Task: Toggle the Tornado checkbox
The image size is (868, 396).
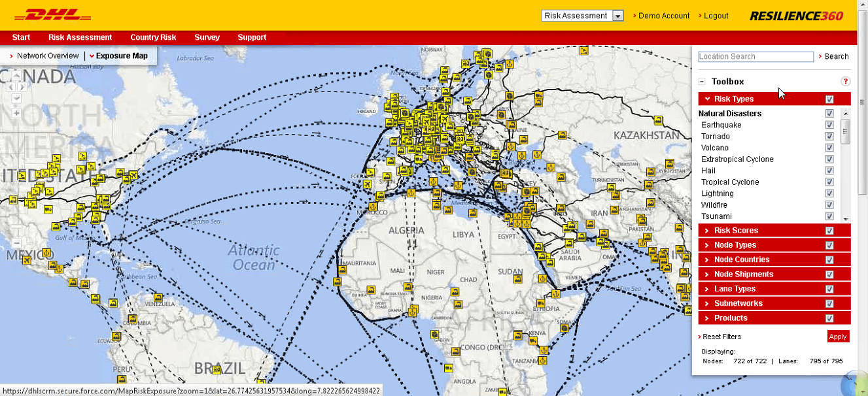Action: (x=829, y=137)
